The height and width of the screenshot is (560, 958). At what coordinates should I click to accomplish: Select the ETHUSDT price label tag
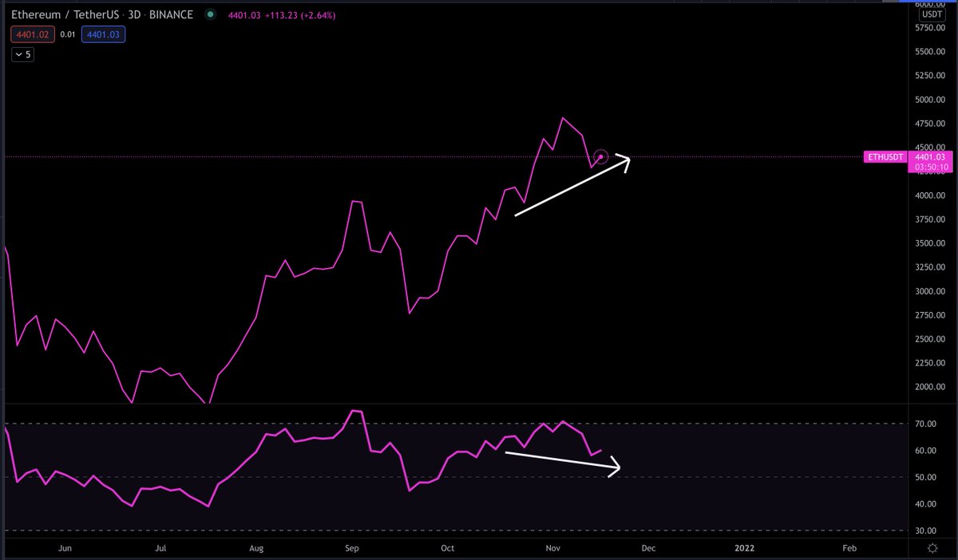pos(886,157)
